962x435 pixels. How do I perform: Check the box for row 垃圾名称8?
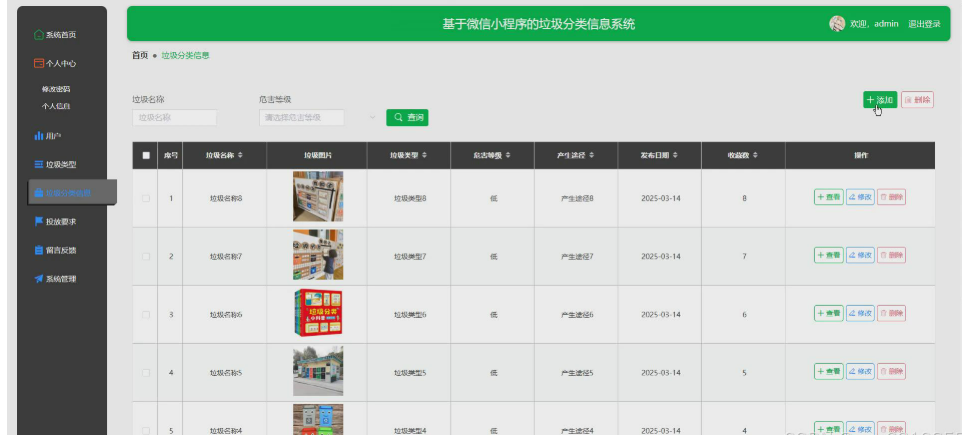click(x=146, y=198)
